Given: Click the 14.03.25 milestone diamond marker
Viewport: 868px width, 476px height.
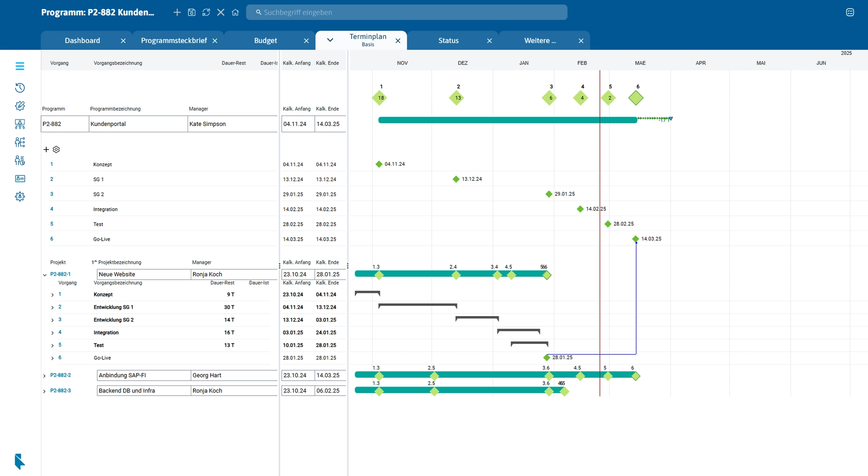Looking at the screenshot, I should (637, 239).
